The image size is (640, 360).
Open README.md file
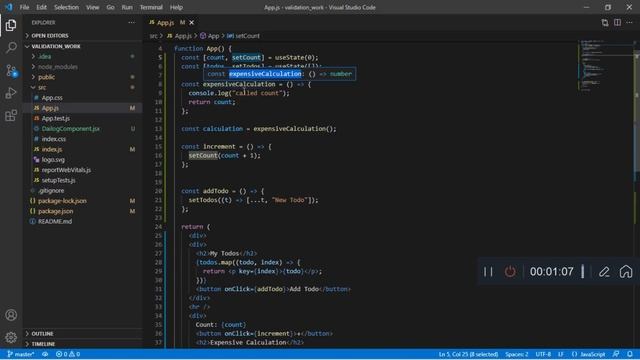(55, 221)
